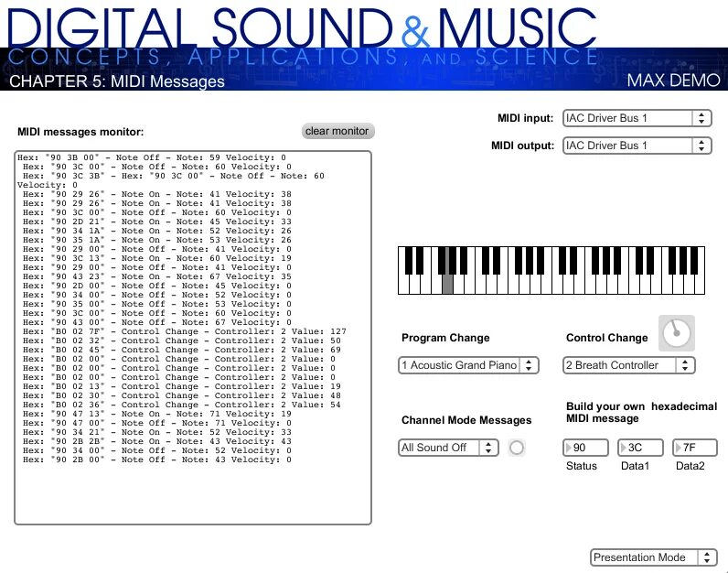The width and height of the screenshot is (728, 573).
Task: Click the Channel Mode Messages heading
Action: point(466,420)
